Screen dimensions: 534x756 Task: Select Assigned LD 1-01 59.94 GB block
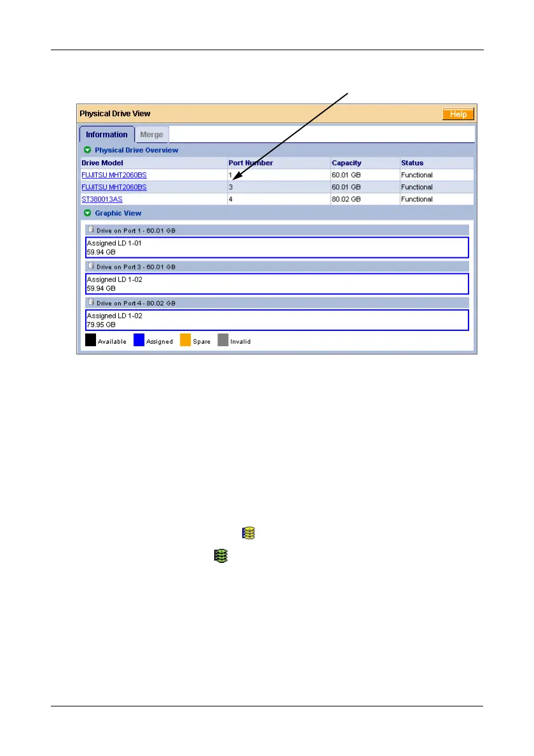tap(277, 247)
